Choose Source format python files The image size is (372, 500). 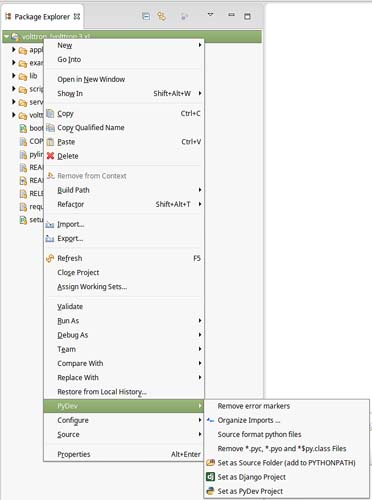click(287, 434)
